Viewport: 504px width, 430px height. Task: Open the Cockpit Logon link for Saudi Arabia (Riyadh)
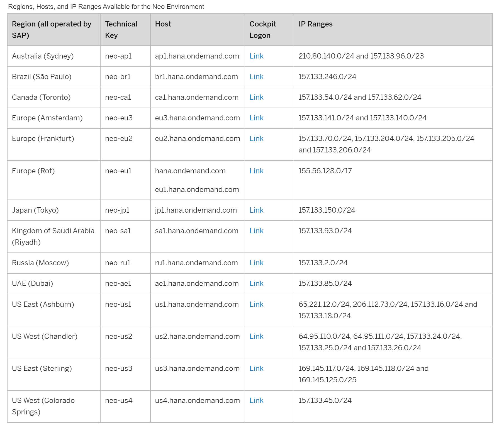256,231
